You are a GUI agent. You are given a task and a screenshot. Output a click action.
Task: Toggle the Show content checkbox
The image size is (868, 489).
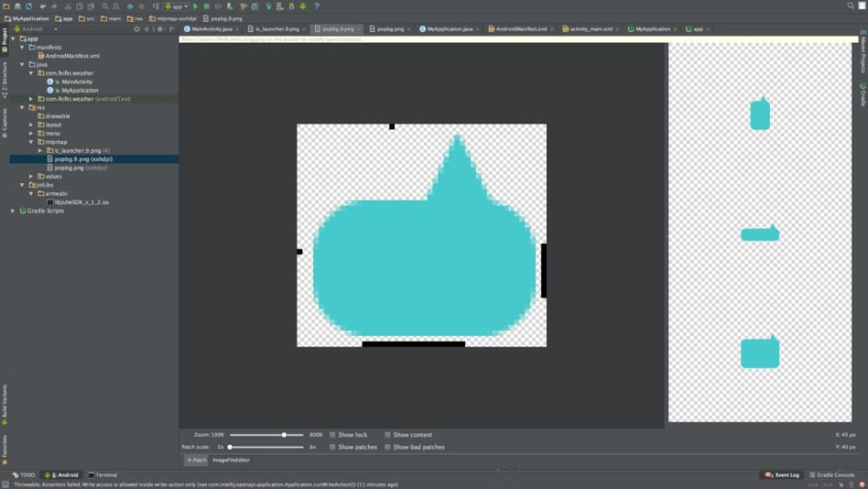coord(387,435)
